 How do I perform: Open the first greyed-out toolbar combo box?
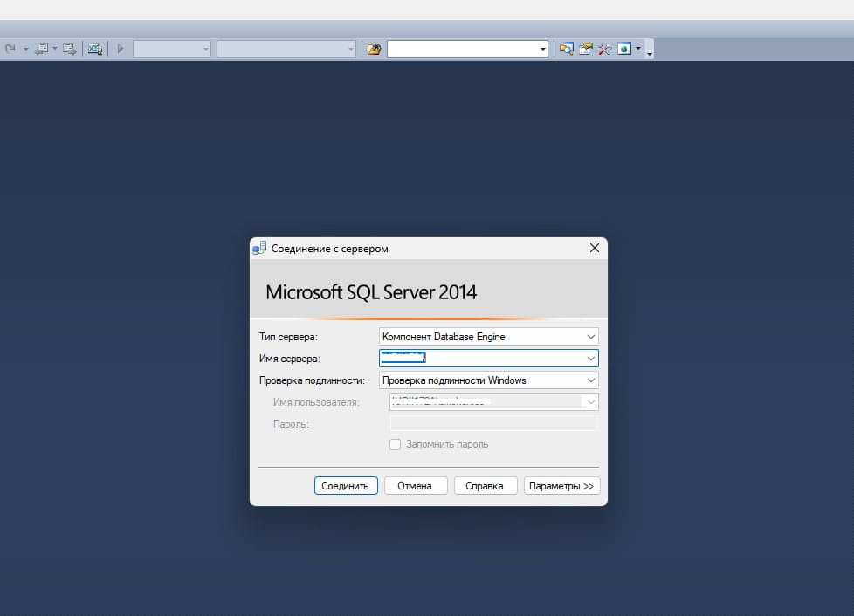click(172, 49)
